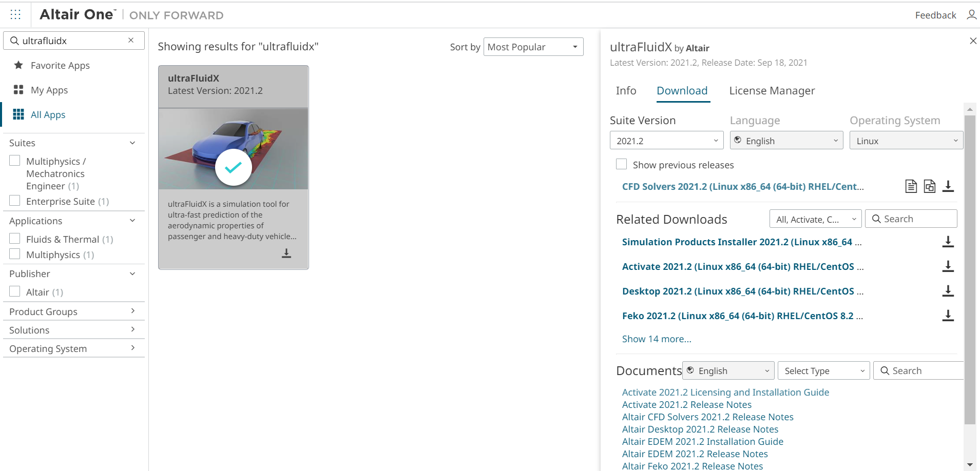Open Altair CFD Solvers 2021.2 Release Notes
The image size is (980, 471).
click(x=707, y=417)
